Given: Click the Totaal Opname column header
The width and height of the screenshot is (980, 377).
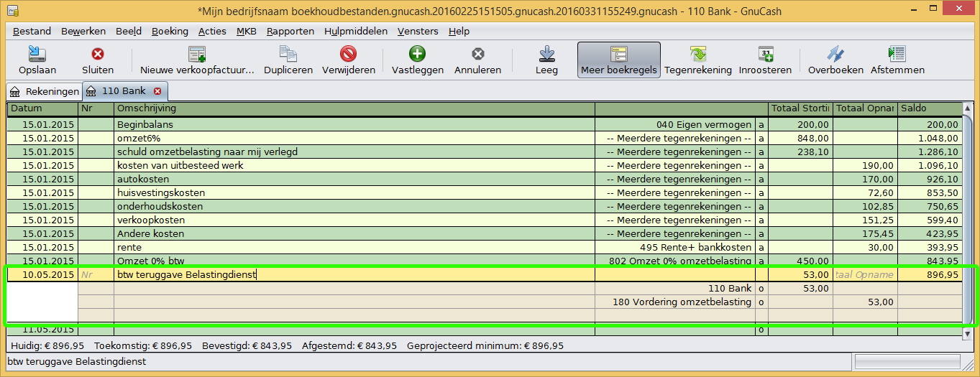Looking at the screenshot, I should (866, 108).
